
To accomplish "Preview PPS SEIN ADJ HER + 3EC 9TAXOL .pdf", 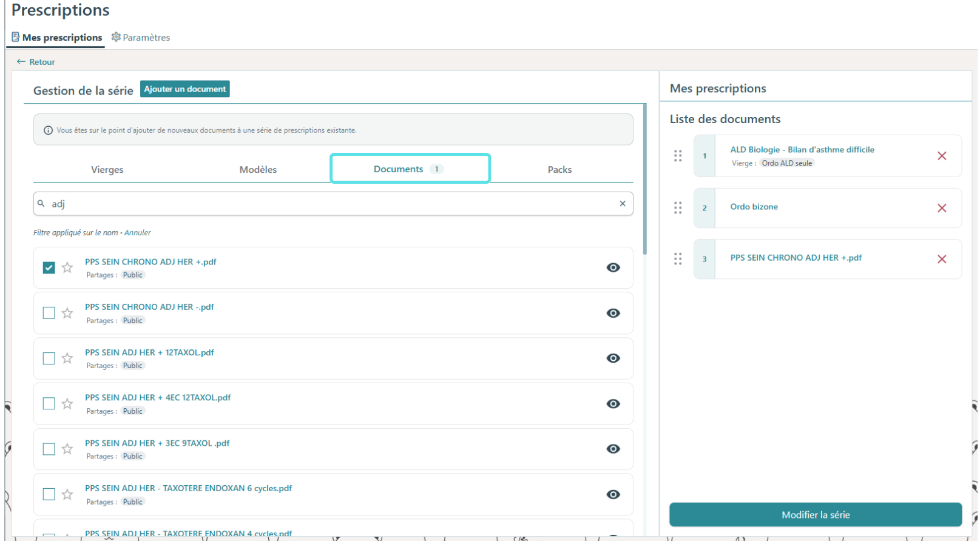I will point(613,449).
